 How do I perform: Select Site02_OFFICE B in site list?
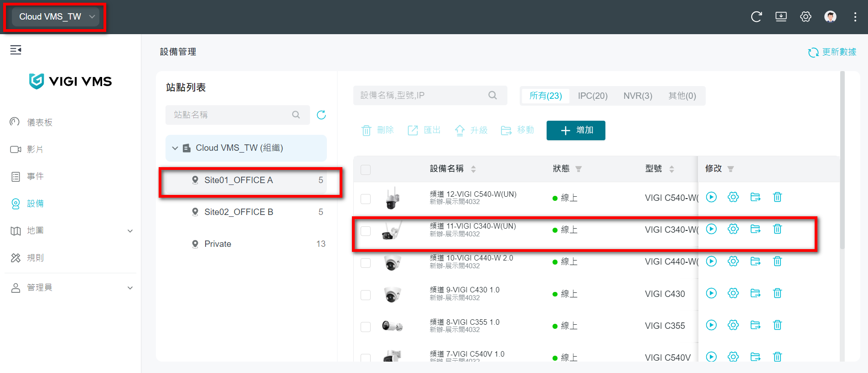click(x=246, y=212)
